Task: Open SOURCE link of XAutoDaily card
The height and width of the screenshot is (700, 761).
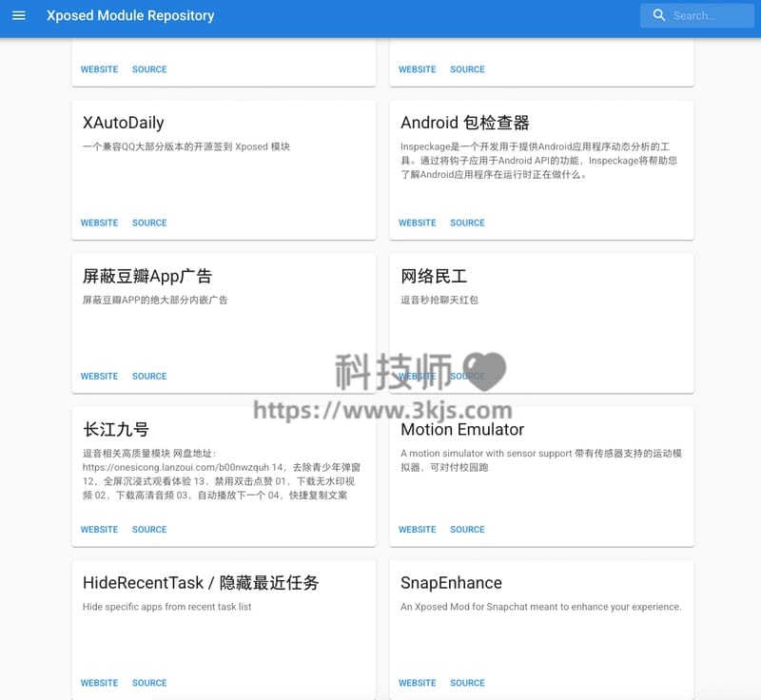Action: tap(149, 223)
